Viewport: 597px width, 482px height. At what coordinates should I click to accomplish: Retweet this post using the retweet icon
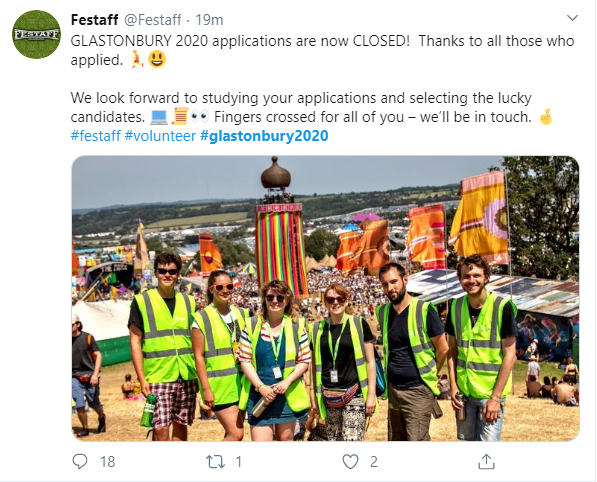[x=215, y=462]
